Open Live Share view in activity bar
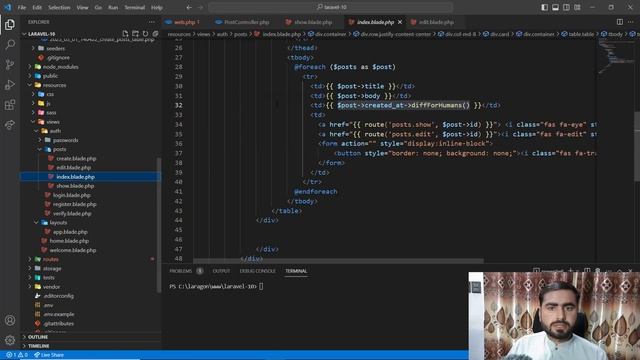The width and height of the screenshot is (640, 360). pyautogui.click(x=10, y=124)
